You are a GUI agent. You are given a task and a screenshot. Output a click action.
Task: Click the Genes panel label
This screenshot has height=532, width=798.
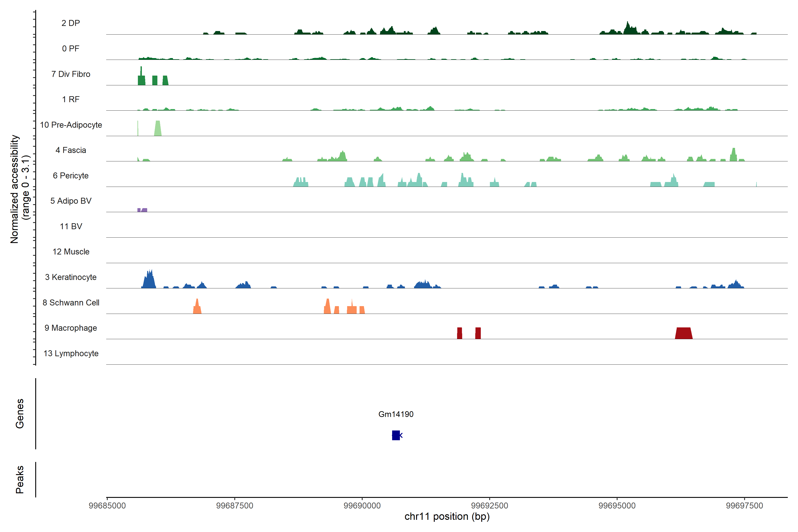click(x=20, y=413)
